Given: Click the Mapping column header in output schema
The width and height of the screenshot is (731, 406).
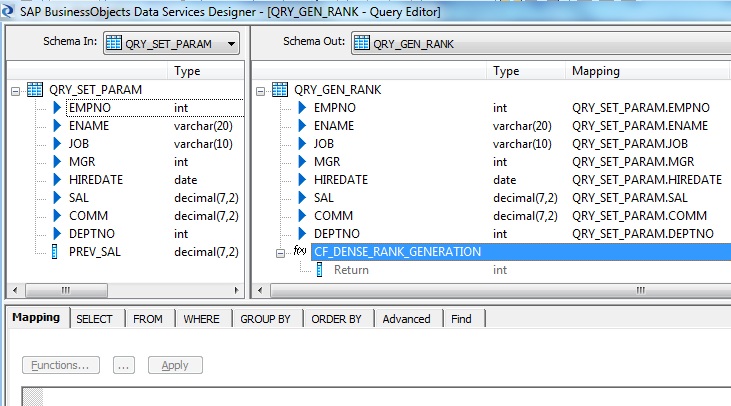Looking at the screenshot, I should pos(647,71).
